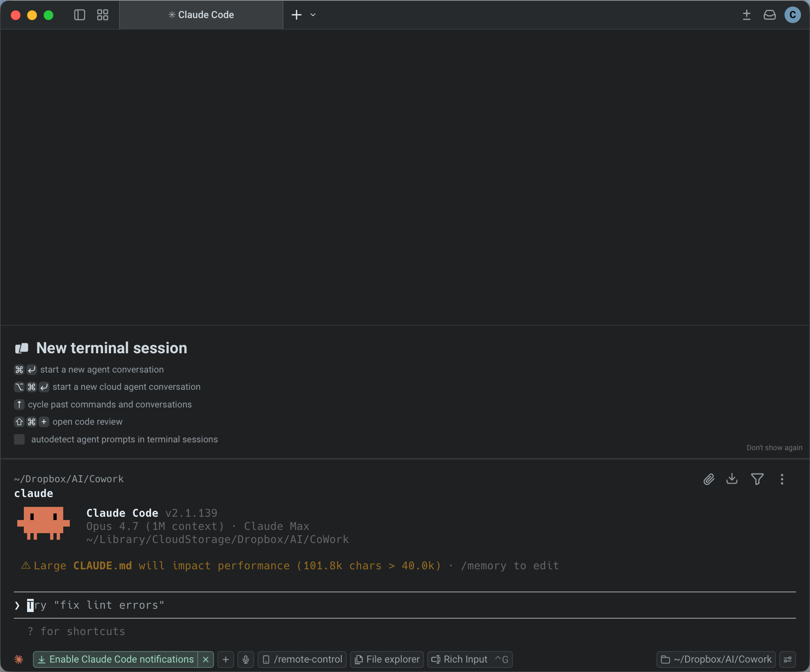Open the settings sliders icon at bottom right
Image resolution: width=810 pixels, height=672 pixels.
pyautogui.click(x=787, y=659)
